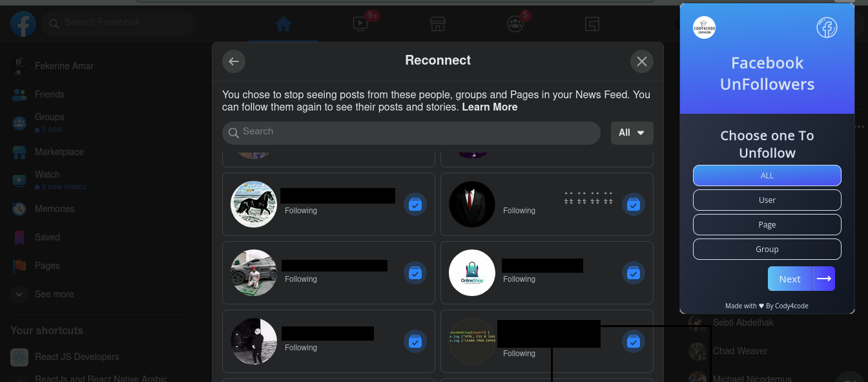Toggle following for the suit-and-tie profile
Screen dimensions: 868x382
click(x=634, y=204)
